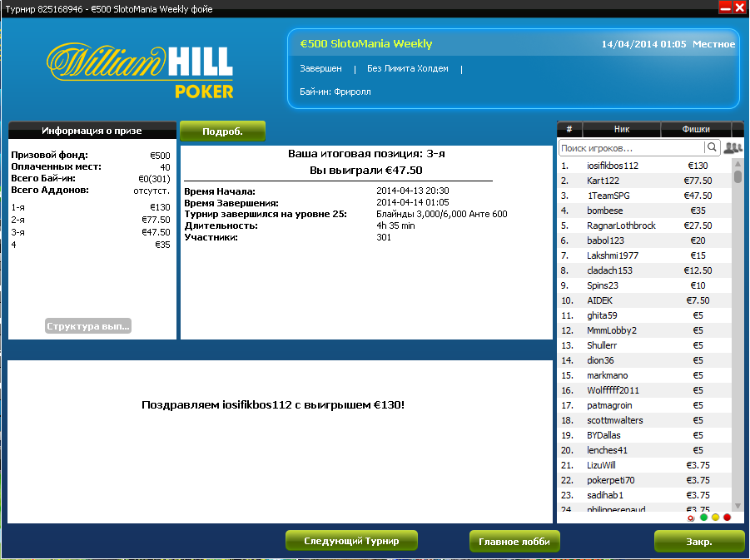Screen dimensions: 750x560
Task: Click the €0(301) total buy-in value
Action: point(154,179)
